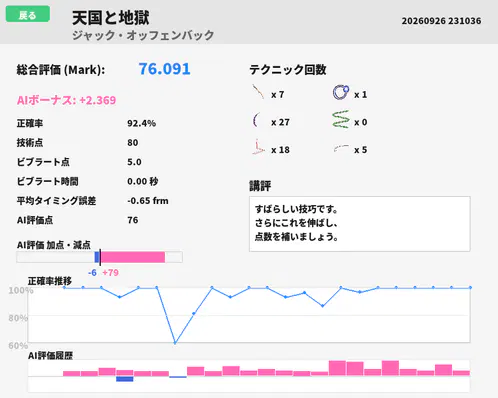Image resolution: width=498 pixels, height=398 pixels.
Task: Click the AI評価点 value 76
Action: coord(132,220)
